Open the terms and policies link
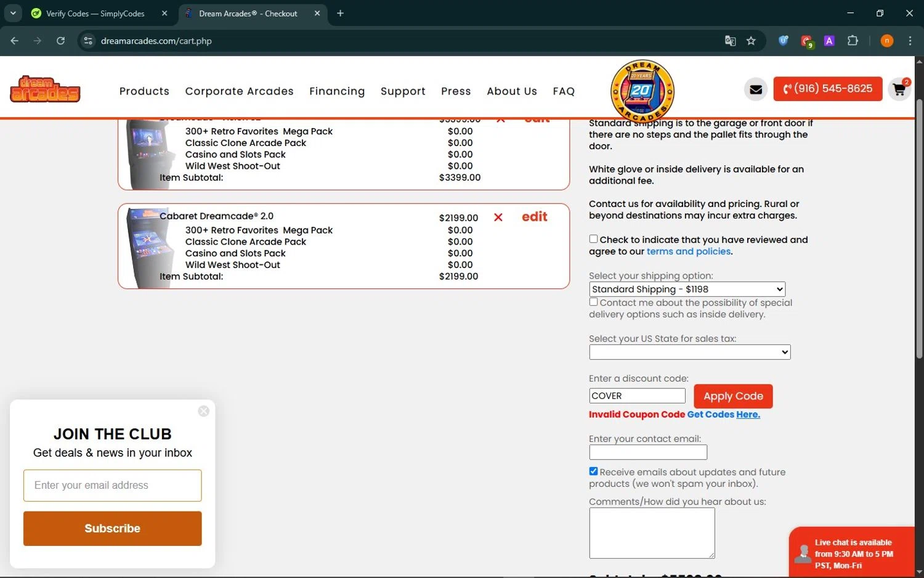The height and width of the screenshot is (578, 924). [689, 251]
